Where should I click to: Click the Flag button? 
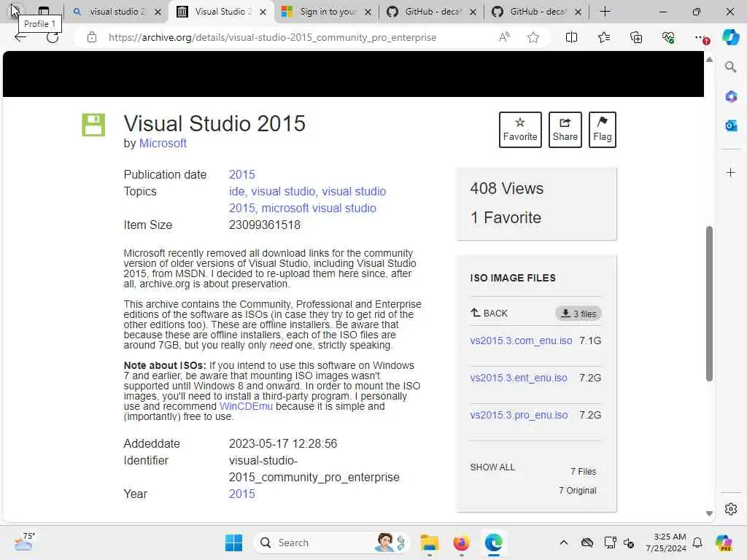[602, 130]
